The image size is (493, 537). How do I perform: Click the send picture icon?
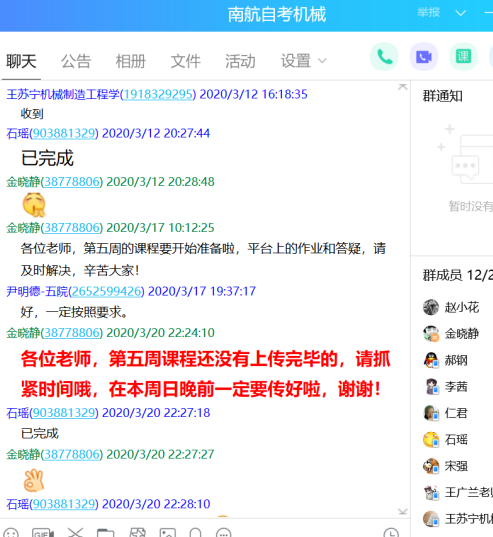point(168,533)
